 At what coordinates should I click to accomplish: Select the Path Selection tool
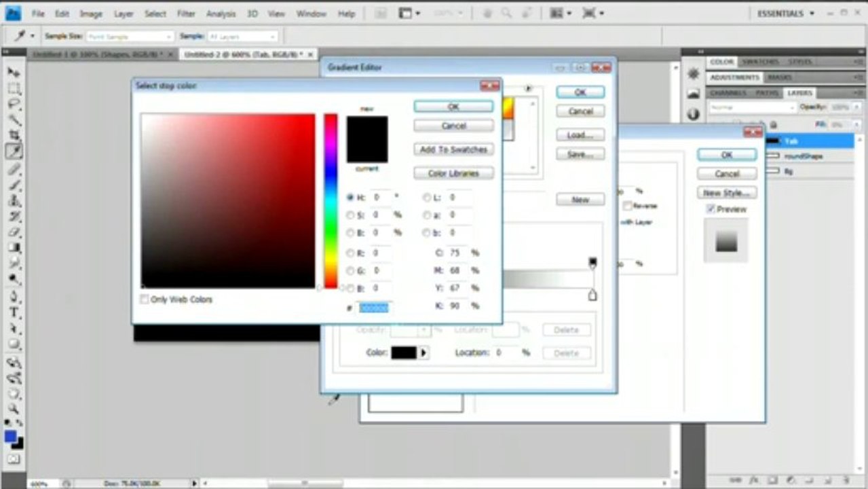[x=14, y=329]
